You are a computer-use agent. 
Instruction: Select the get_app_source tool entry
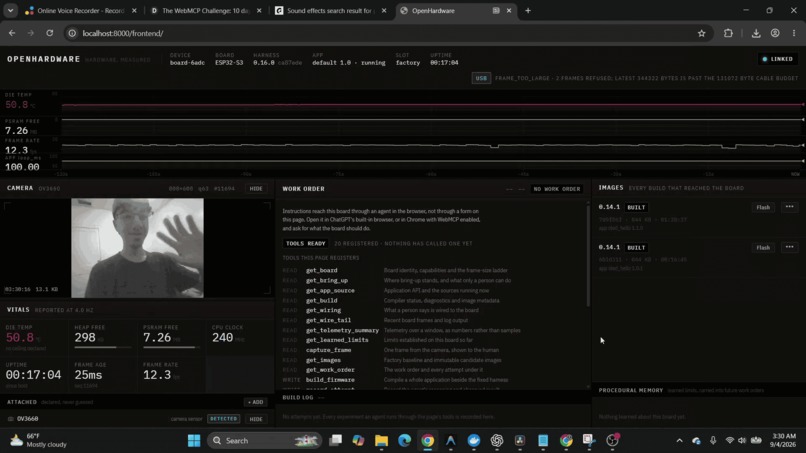[330, 291]
